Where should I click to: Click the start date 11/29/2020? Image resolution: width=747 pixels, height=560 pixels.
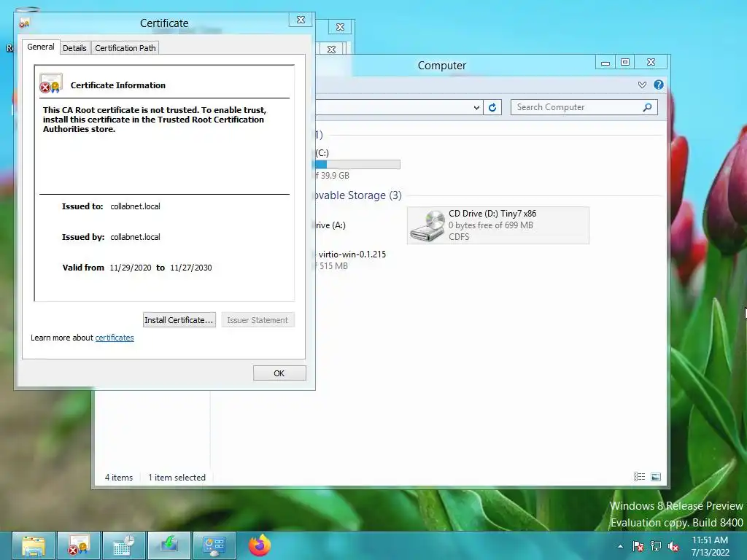coord(131,268)
